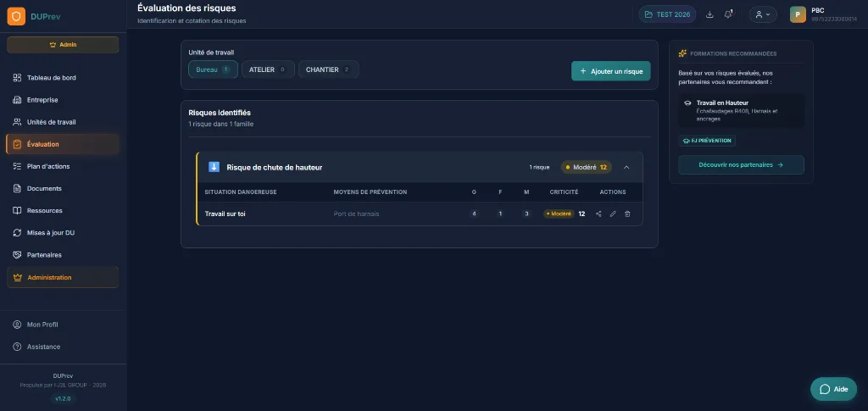Open notifications with the bell icon

pyautogui.click(x=728, y=14)
